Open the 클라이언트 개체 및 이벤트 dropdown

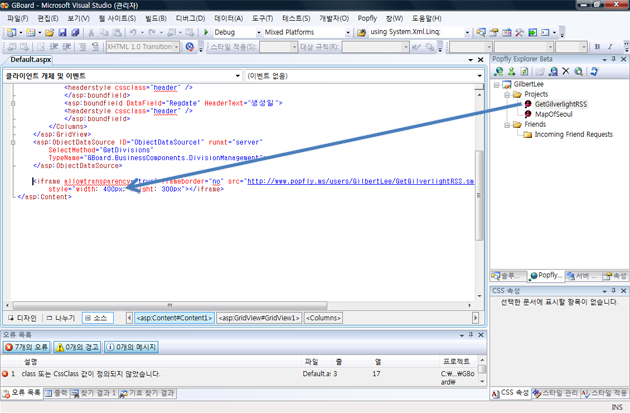tap(237, 76)
